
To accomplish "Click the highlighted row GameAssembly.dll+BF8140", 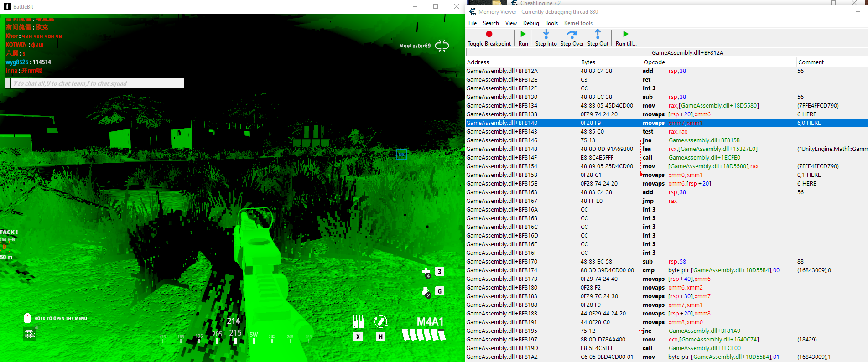I will 667,123.
